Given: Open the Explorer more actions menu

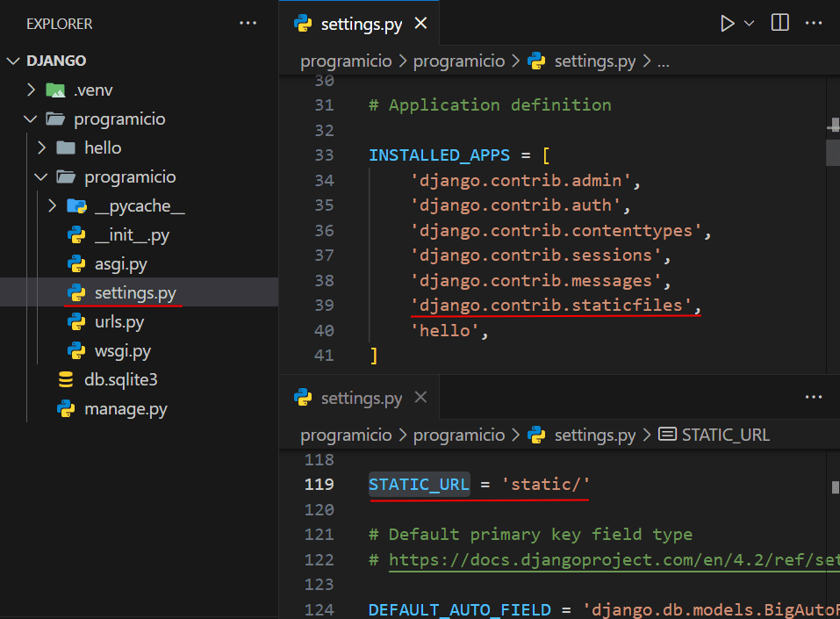Looking at the screenshot, I should click(248, 23).
